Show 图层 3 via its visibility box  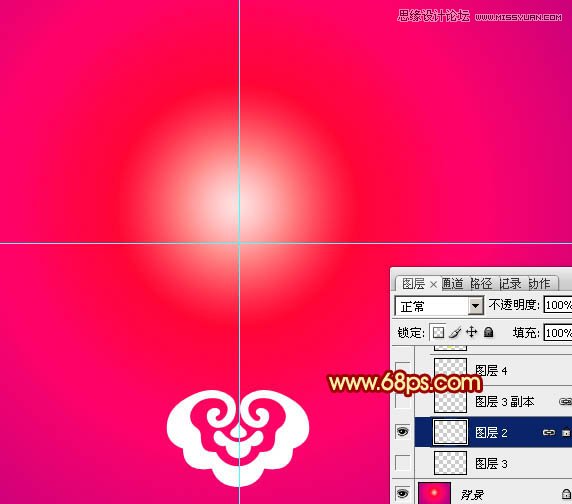pyautogui.click(x=402, y=463)
